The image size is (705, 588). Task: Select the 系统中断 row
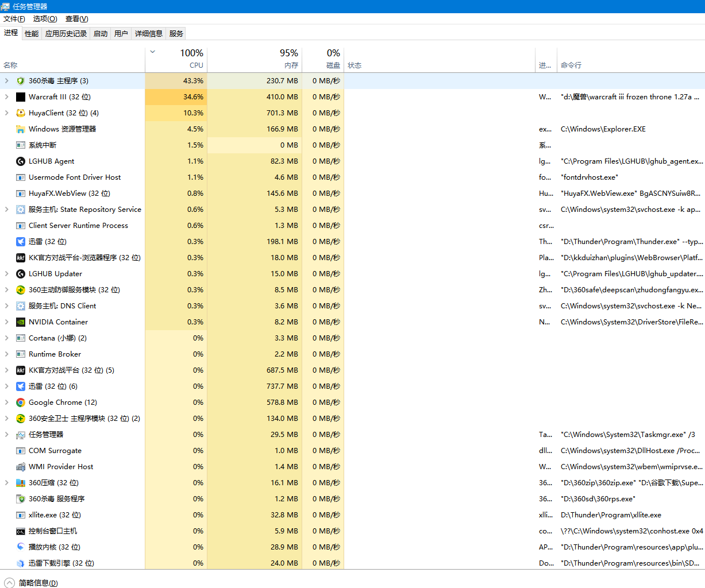coord(352,145)
